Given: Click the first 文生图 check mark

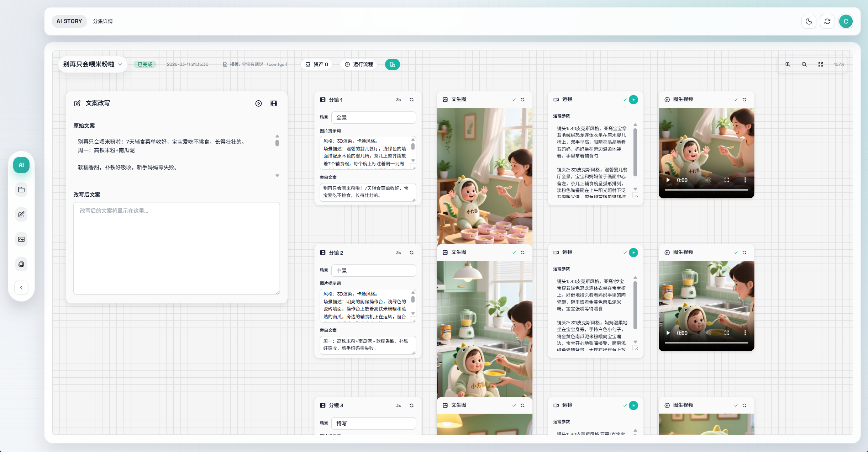Looking at the screenshot, I should point(514,100).
